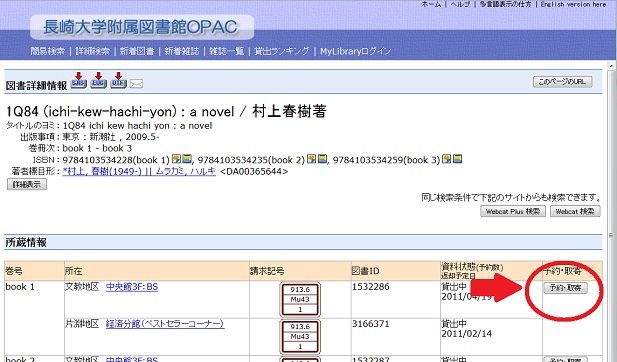Click the authority ID <DA00365644> text
The height and width of the screenshot is (362, 617).
point(254,172)
